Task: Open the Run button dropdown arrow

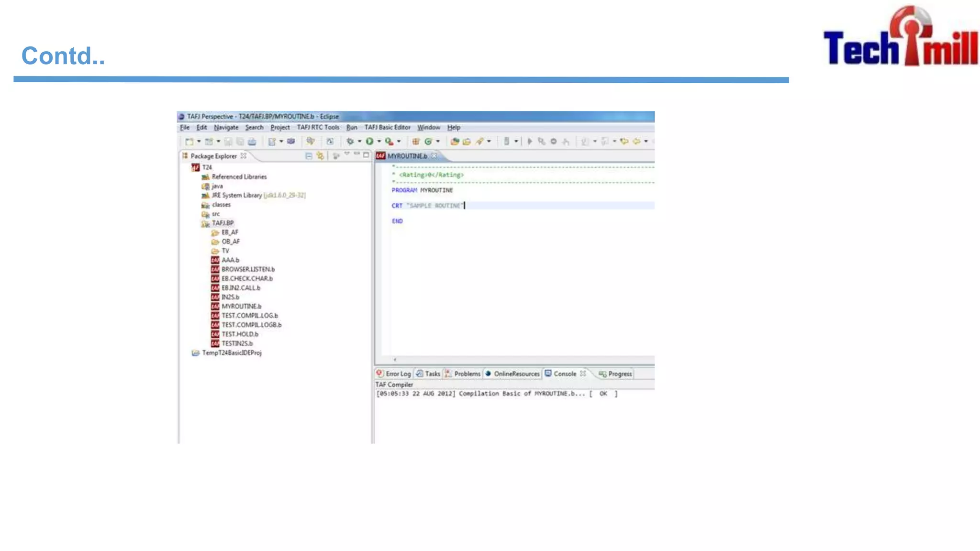Action: coord(379,142)
